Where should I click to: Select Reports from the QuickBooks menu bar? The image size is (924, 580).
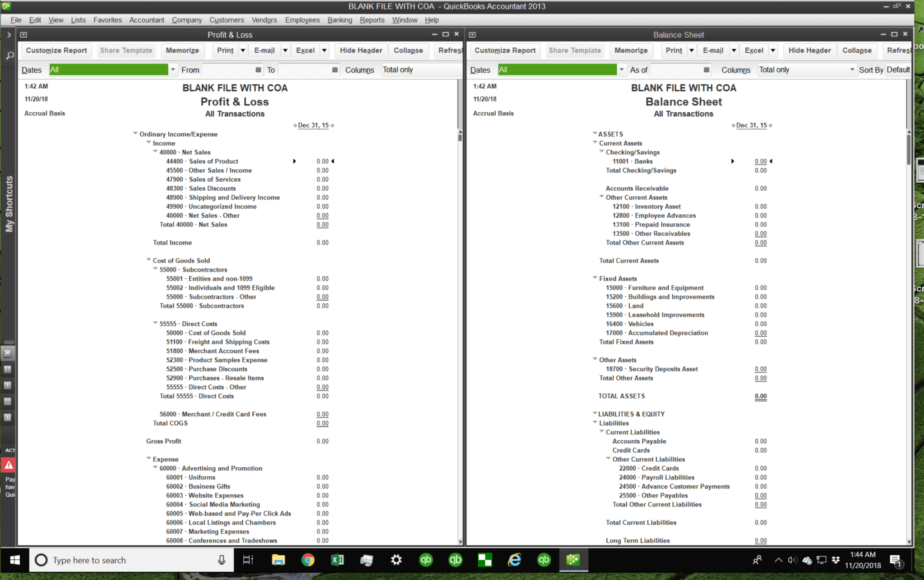pos(372,19)
